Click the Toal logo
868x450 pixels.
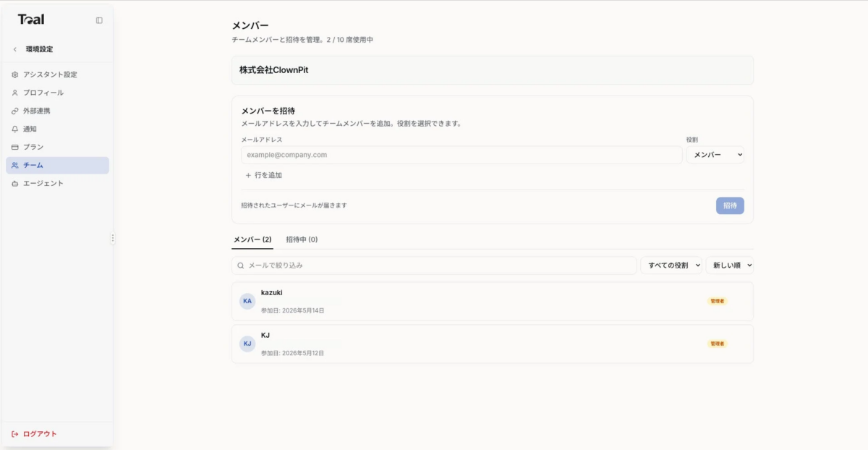(31, 20)
